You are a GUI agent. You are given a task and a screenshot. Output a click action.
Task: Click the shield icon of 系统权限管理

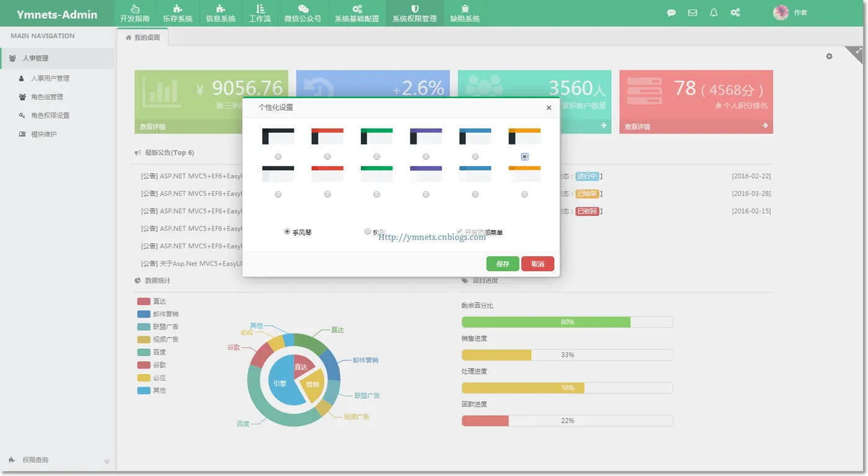click(x=414, y=9)
